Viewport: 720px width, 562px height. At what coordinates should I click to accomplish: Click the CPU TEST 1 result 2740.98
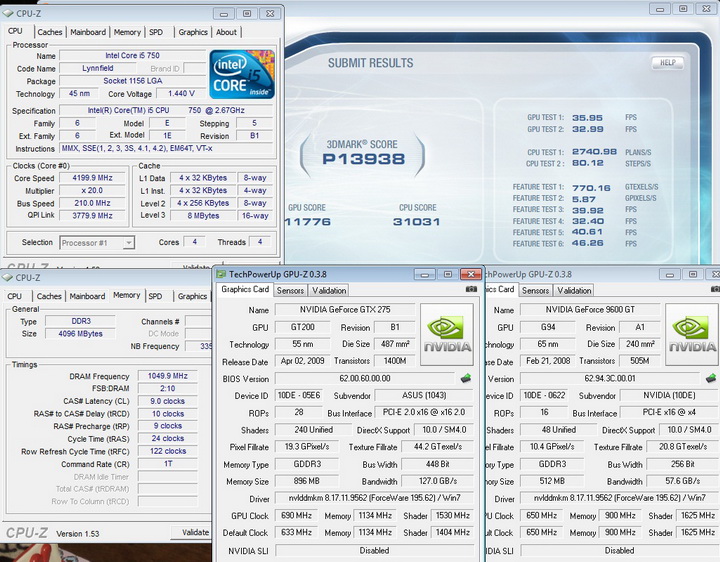[x=594, y=152]
